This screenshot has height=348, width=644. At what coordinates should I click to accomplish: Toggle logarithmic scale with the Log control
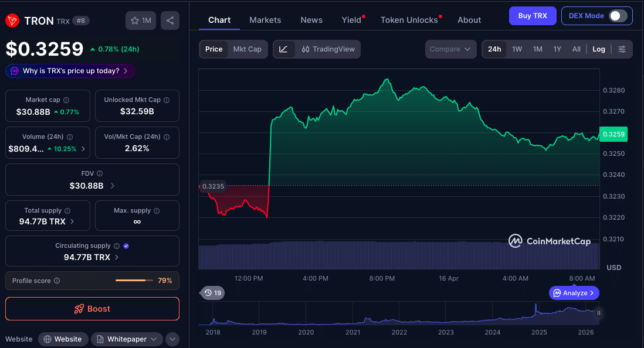[x=598, y=49]
